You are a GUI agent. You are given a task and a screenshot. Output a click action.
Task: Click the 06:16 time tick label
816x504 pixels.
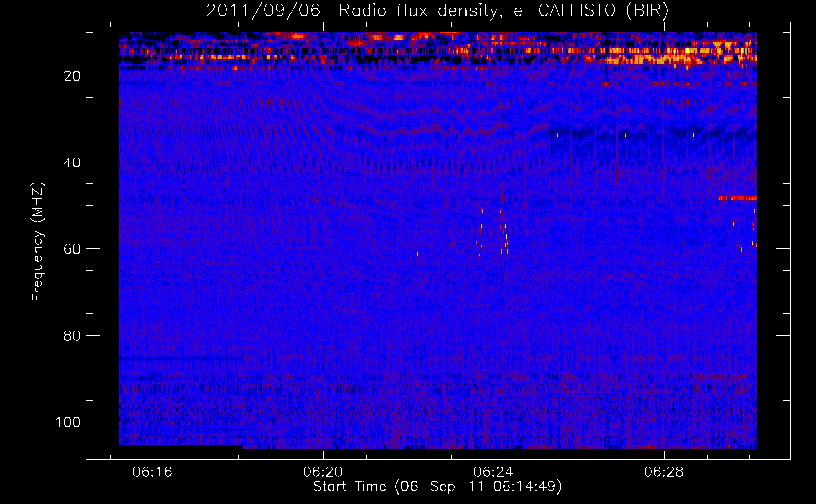click(152, 472)
